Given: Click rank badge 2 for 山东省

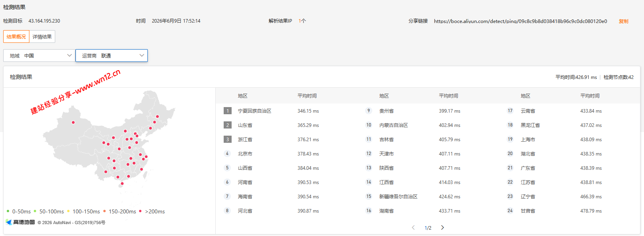Looking at the screenshot, I should pos(228,125).
